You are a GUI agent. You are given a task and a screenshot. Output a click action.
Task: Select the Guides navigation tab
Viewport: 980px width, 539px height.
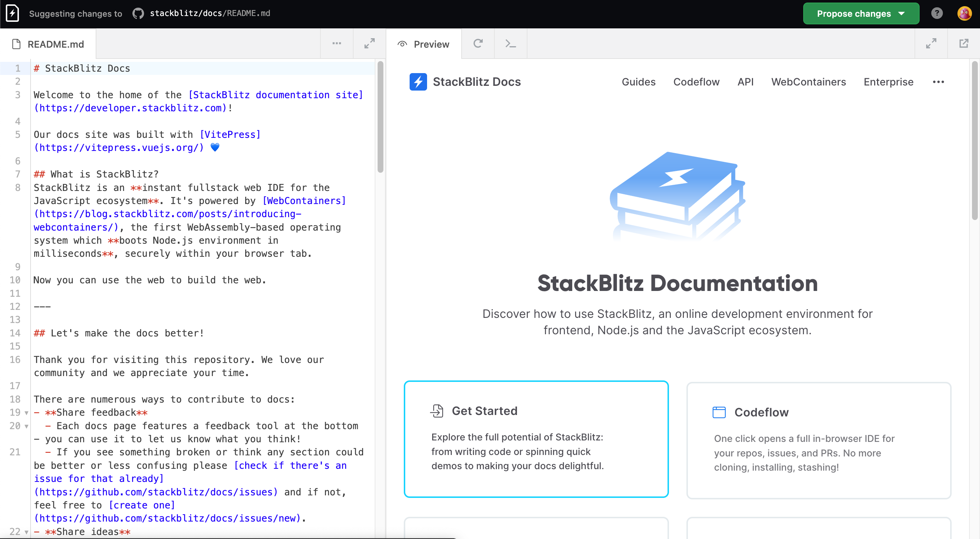click(x=638, y=81)
